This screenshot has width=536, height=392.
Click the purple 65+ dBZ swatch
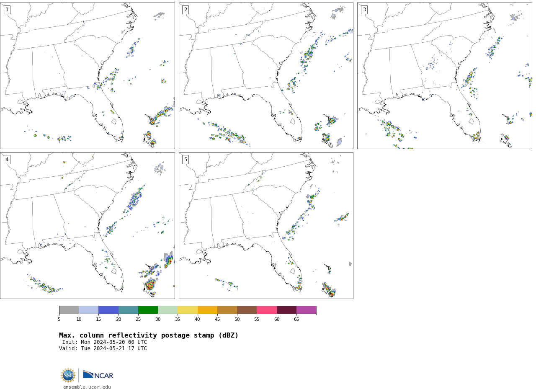coord(306,310)
